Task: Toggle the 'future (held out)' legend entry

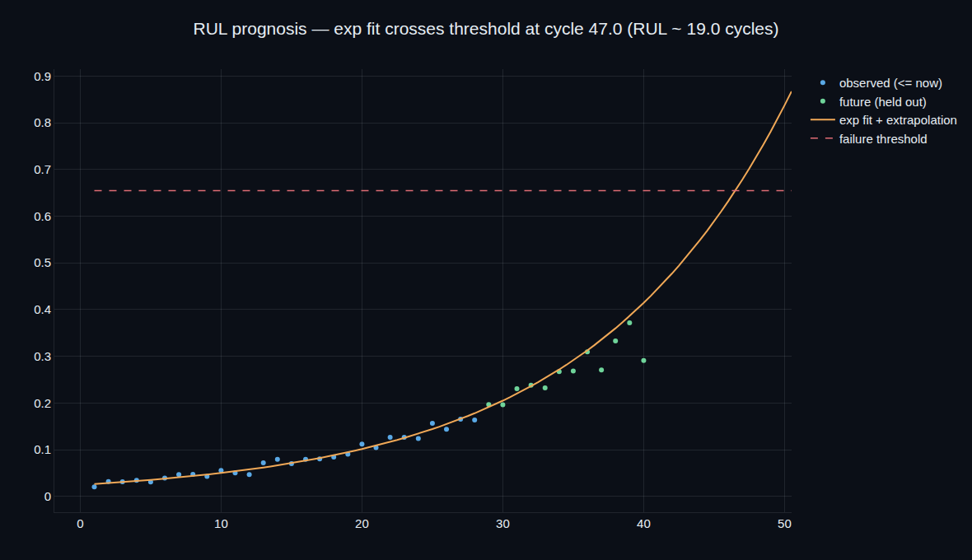Action: [x=883, y=101]
